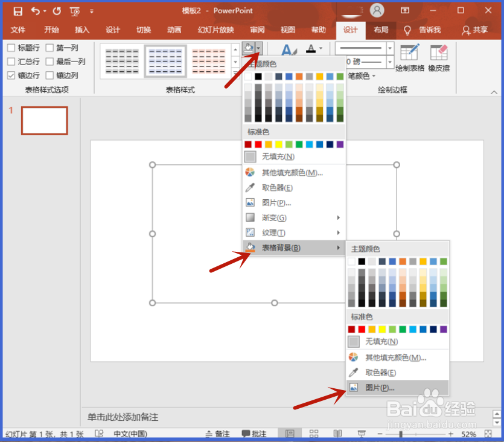Image resolution: width=504 pixels, height=442 pixels.
Task: Select the Draw Table (绘制表格) tool
Action: tap(409, 58)
